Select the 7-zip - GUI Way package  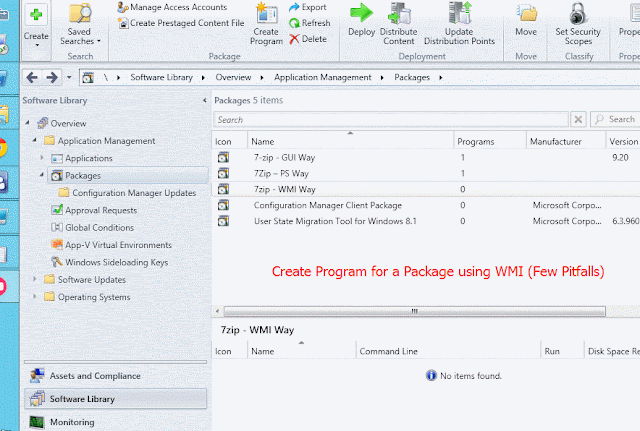[x=426, y=158]
